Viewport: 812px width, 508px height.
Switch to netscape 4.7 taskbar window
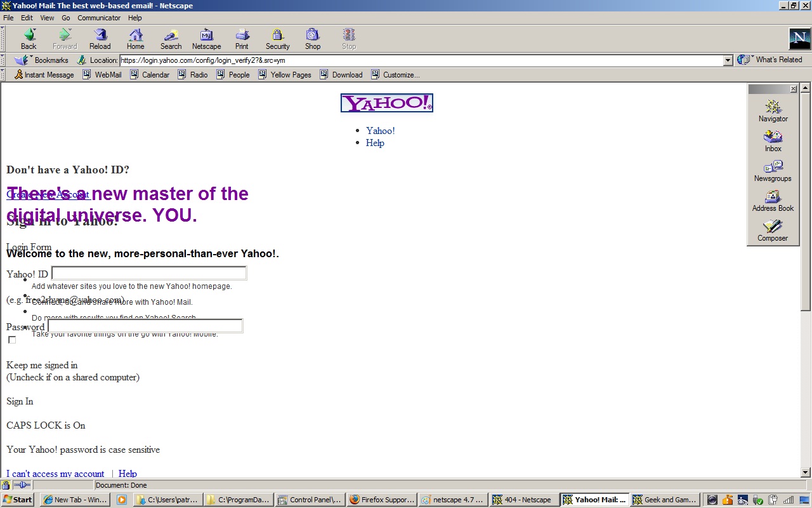454,500
